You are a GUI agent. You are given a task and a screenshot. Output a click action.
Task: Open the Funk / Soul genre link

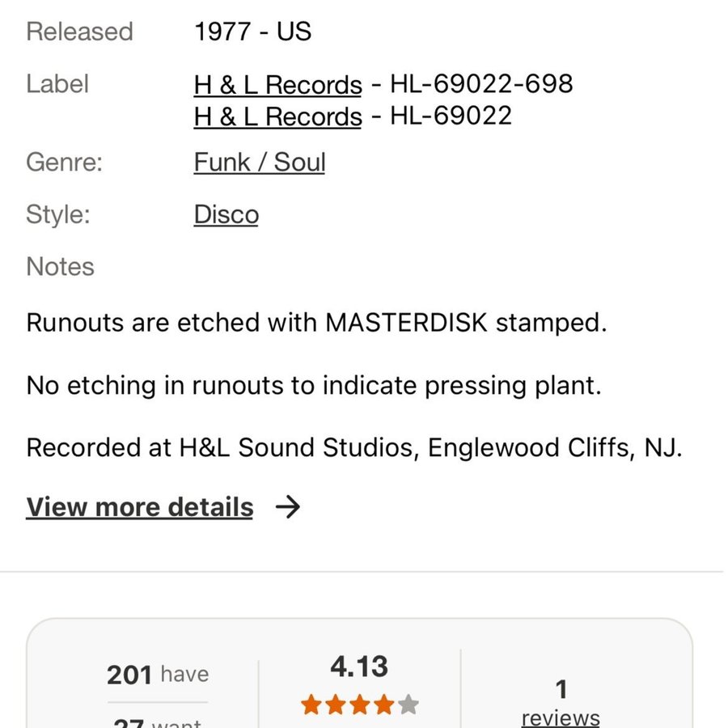[259, 163]
